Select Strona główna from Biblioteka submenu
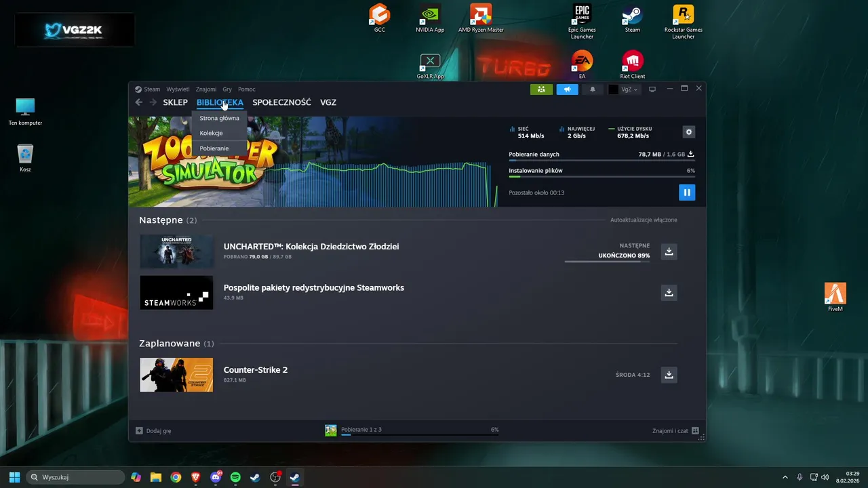 (x=219, y=118)
